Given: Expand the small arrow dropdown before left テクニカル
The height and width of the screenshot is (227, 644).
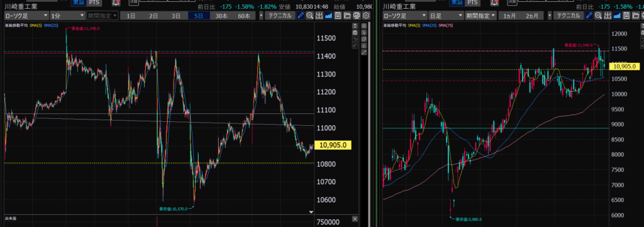Looking at the screenshot, I should 261,16.
